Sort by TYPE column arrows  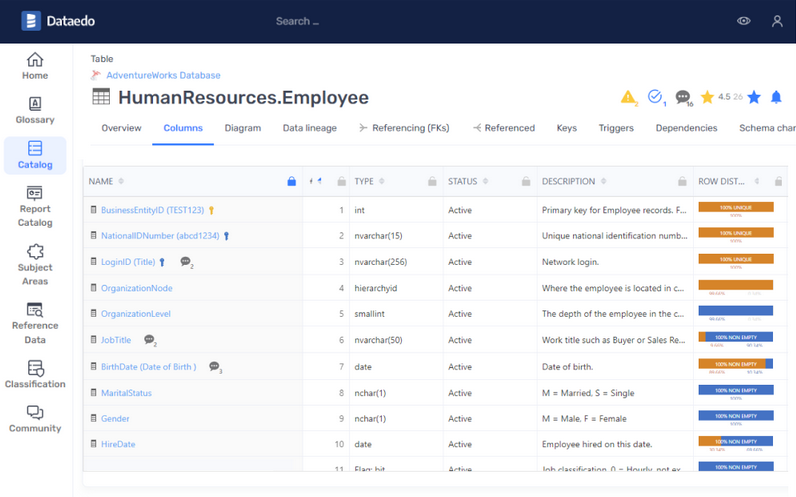tap(382, 181)
